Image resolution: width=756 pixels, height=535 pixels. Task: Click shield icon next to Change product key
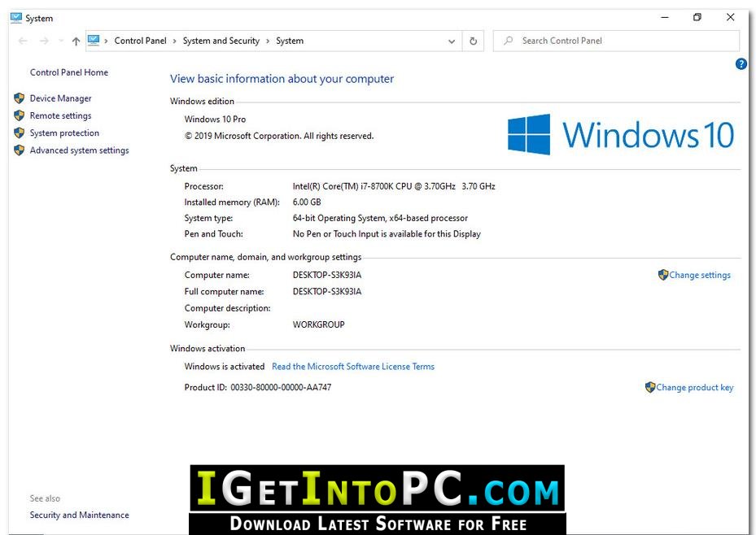coord(650,387)
